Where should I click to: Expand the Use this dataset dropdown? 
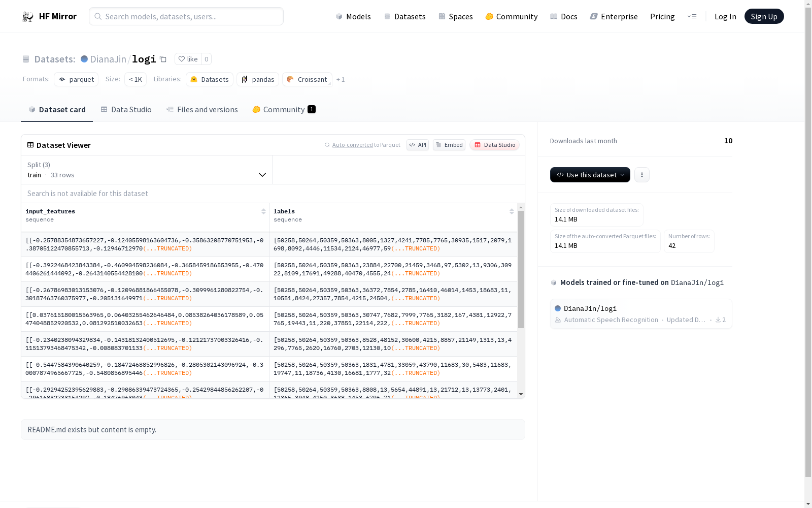(x=590, y=175)
